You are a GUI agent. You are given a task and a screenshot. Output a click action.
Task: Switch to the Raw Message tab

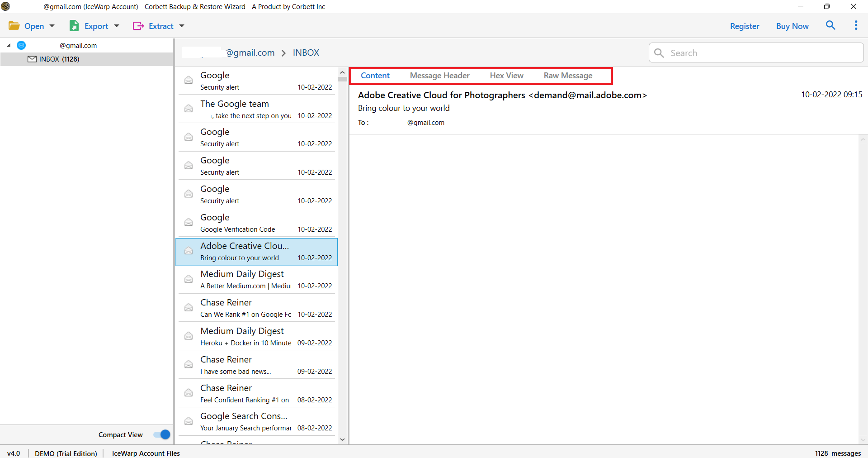tap(568, 76)
